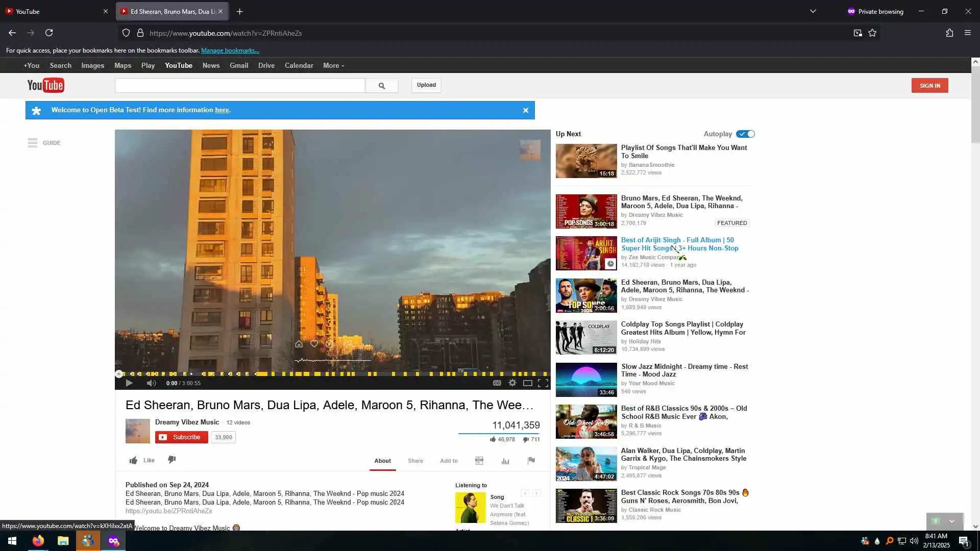Click the video player settings gear icon
The image size is (980, 551).
click(x=512, y=383)
